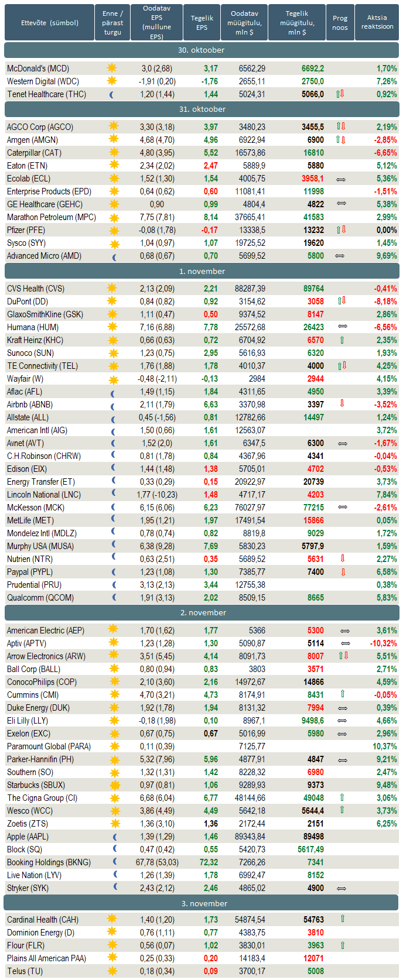Click the moon icon in Qualcomm (QCOM) row

[114, 598]
